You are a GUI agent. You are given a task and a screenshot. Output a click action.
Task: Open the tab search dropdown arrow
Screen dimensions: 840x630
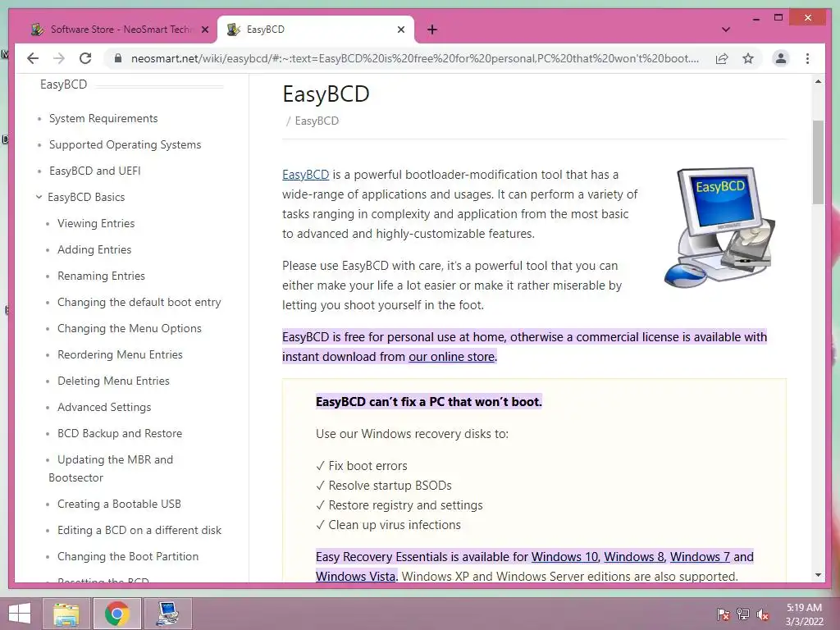726,30
